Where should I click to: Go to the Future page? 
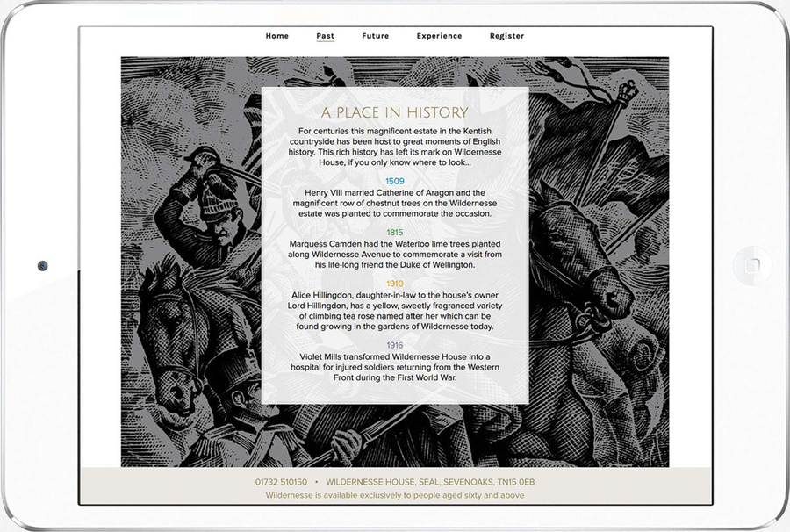(375, 36)
